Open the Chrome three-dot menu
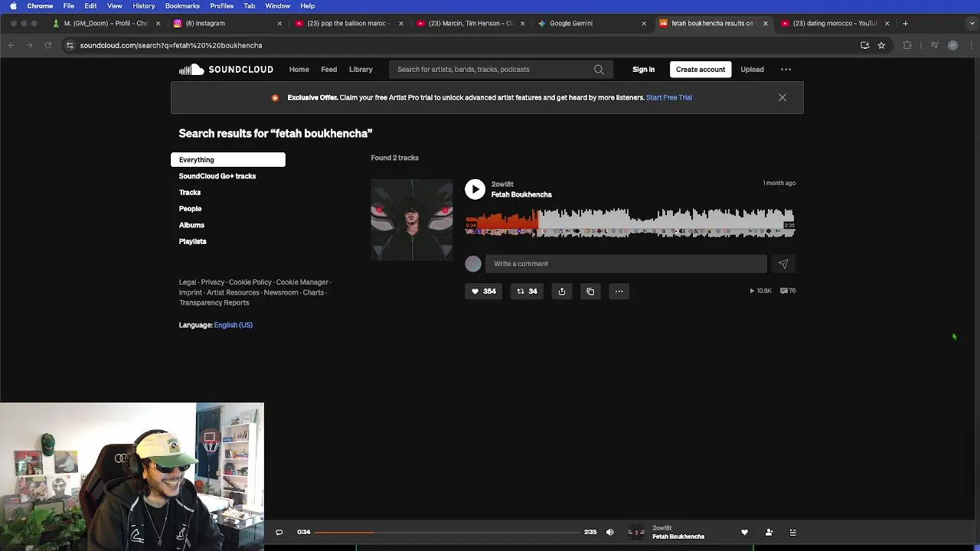The height and width of the screenshot is (551, 980). tap(971, 45)
